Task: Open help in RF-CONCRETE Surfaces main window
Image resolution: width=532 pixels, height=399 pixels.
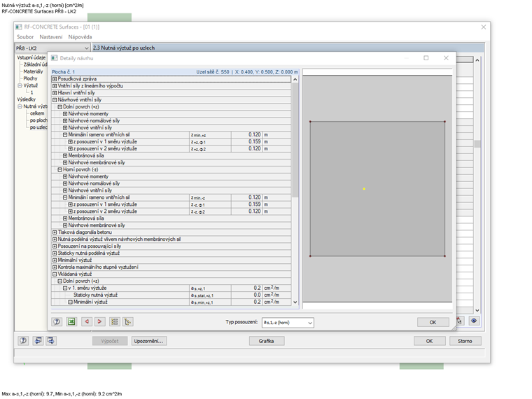Action: 23,341
